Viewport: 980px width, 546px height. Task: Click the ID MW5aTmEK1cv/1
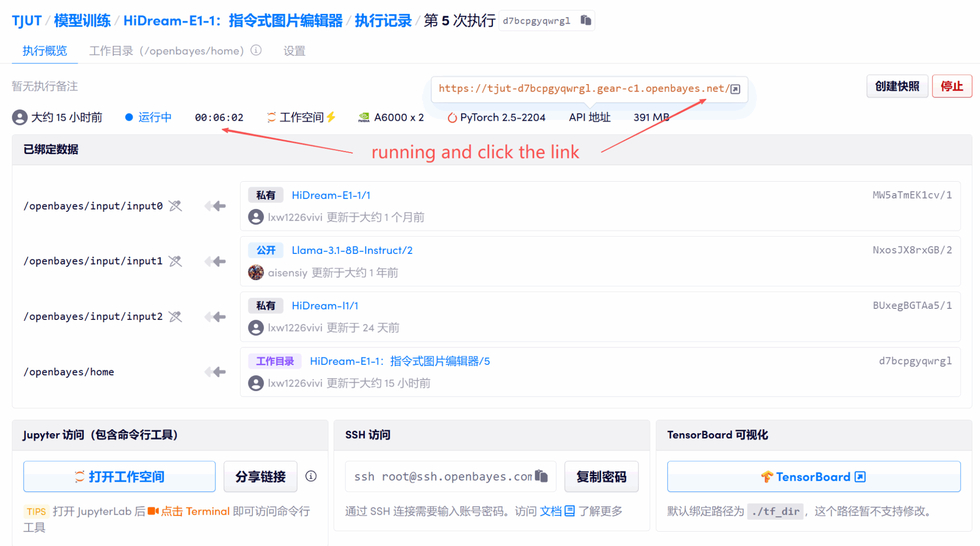[912, 195]
